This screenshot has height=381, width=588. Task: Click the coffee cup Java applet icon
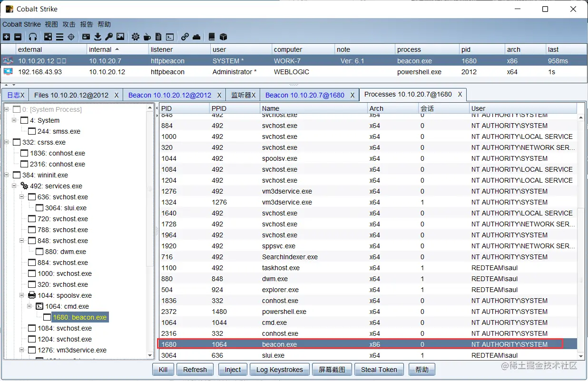coord(147,37)
